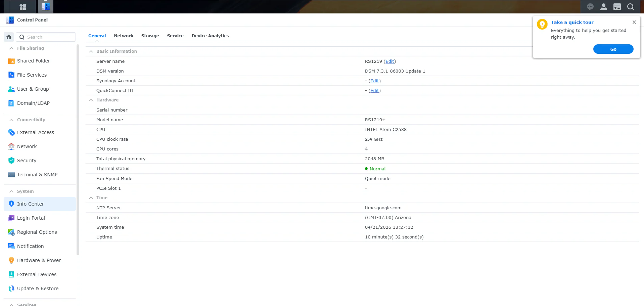This screenshot has height=307, width=644.
Task: Click the Update & Restore icon
Action: click(x=11, y=289)
